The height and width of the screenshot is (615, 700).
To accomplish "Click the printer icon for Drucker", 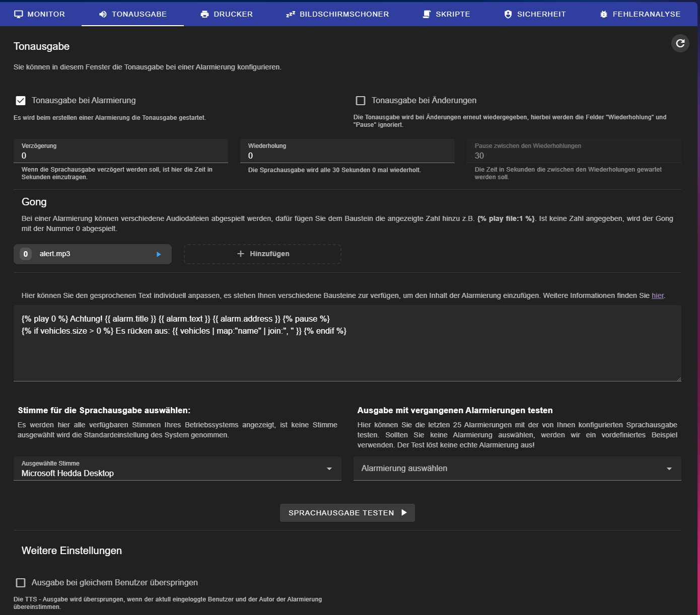I will 204,14.
